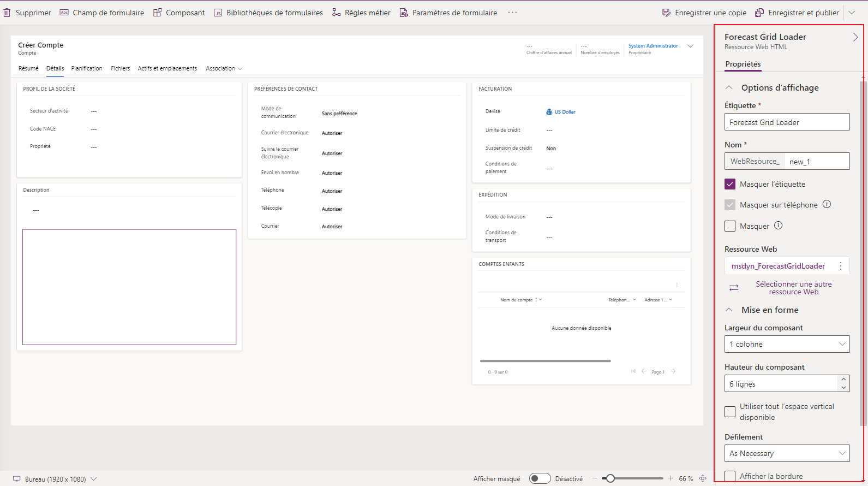Click the Nom field containing new_1
This screenshot has width=868, height=486.
pos(817,161)
